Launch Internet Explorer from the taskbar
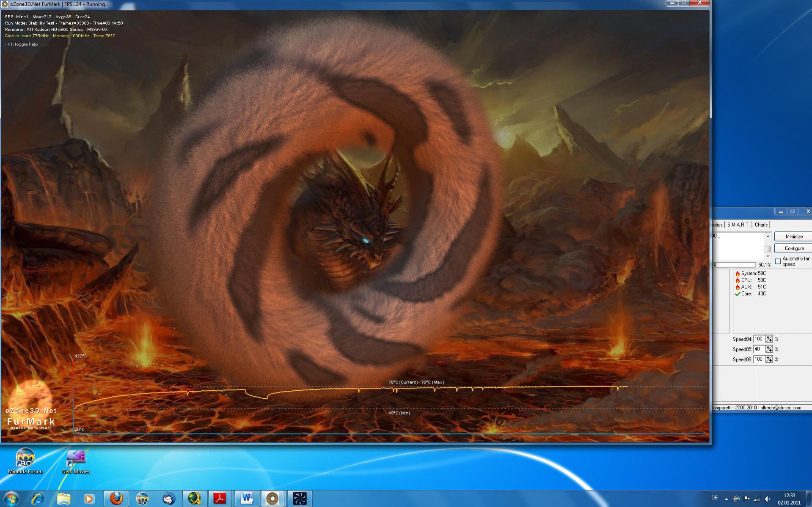This screenshot has height=507, width=812. 38,499
